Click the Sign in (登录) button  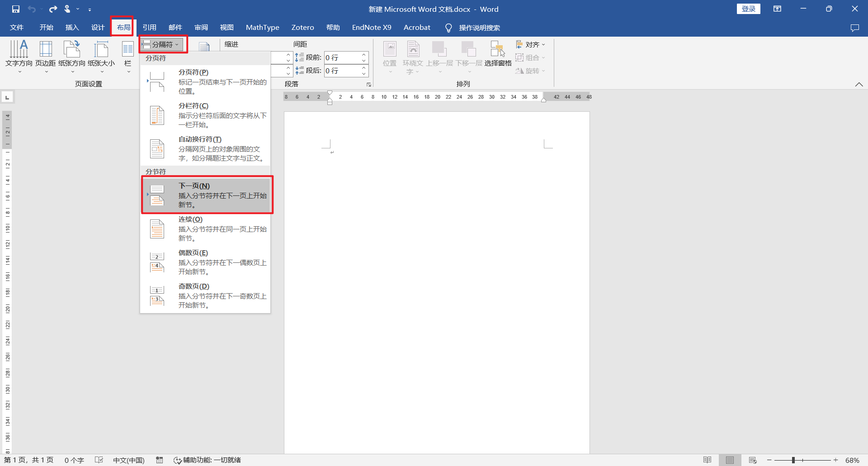[x=749, y=9]
